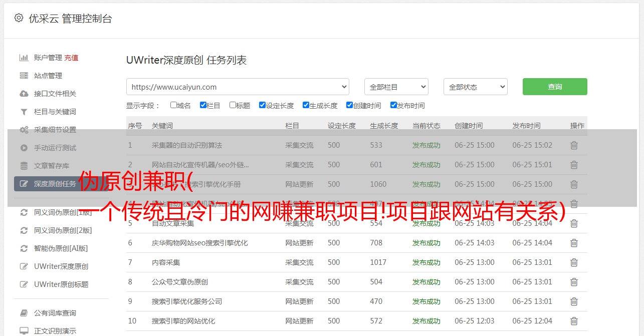Click the gear icon beside 优采云 管理控制台
The width and height of the screenshot is (644, 336).
[x=19, y=18]
